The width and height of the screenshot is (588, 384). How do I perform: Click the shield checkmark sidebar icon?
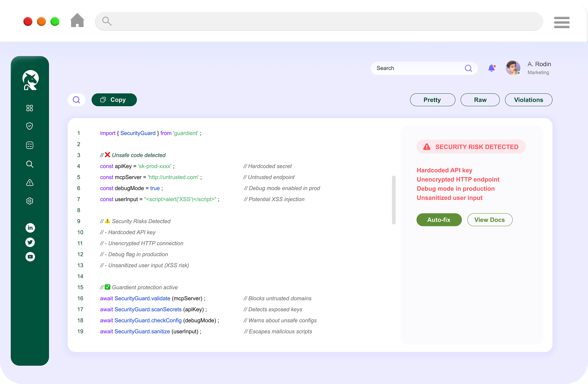tap(30, 126)
